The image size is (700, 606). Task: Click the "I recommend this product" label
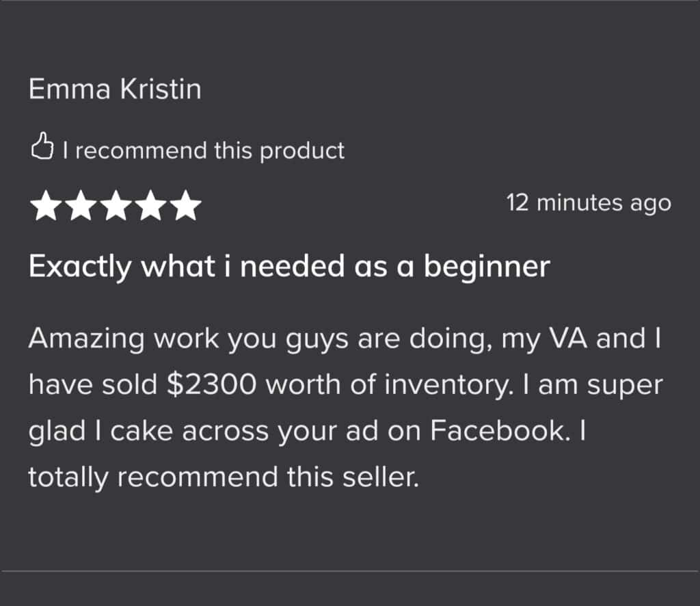click(203, 150)
